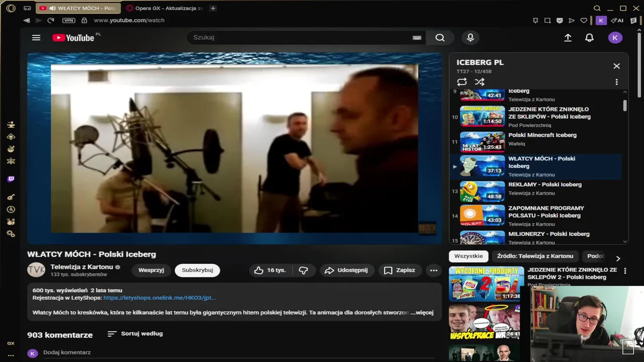The width and height of the screenshot is (644, 362).
Task: Open YouTube notifications bell
Action: click(589, 38)
